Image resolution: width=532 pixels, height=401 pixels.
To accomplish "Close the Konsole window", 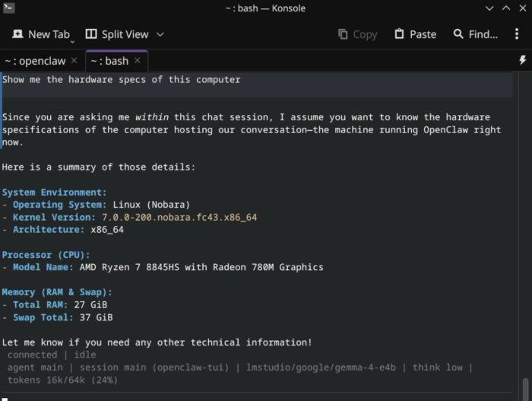I will tap(521, 8).
